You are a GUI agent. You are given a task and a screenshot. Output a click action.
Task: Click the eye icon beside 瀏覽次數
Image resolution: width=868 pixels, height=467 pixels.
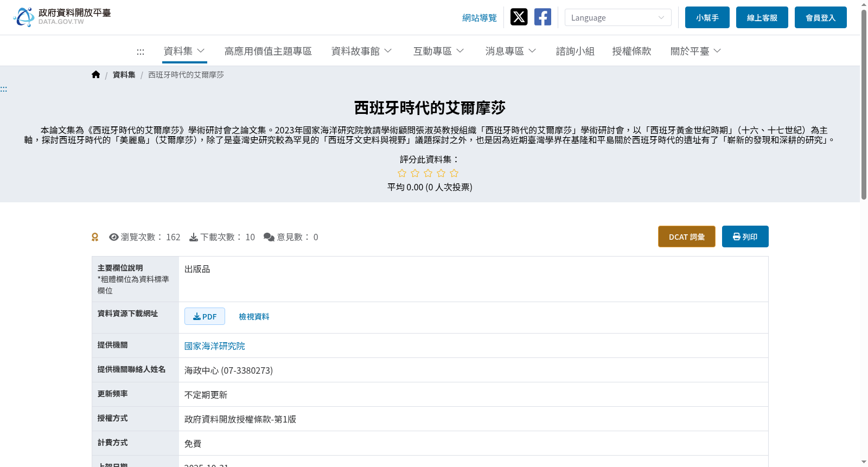pos(114,237)
